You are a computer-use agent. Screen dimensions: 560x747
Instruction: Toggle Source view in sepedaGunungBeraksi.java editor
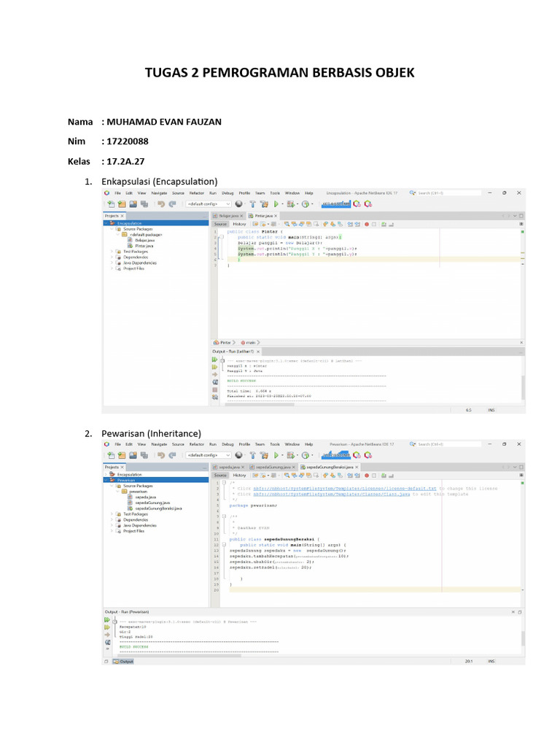(220, 475)
